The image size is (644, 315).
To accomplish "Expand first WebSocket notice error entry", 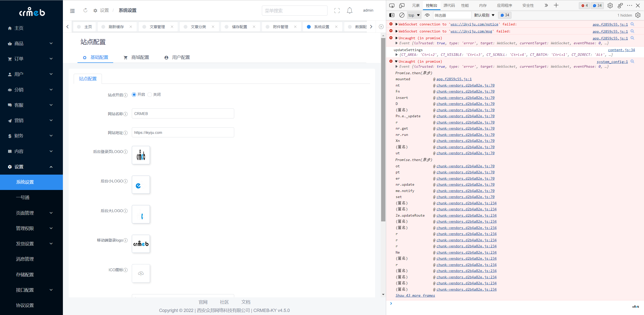I will tap(396, 24).
